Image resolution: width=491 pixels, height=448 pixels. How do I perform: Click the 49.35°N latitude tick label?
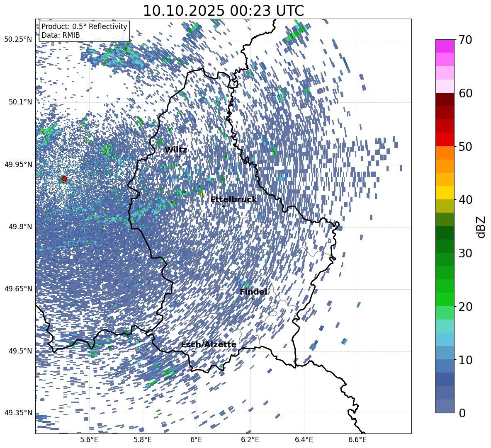(18, 413)
